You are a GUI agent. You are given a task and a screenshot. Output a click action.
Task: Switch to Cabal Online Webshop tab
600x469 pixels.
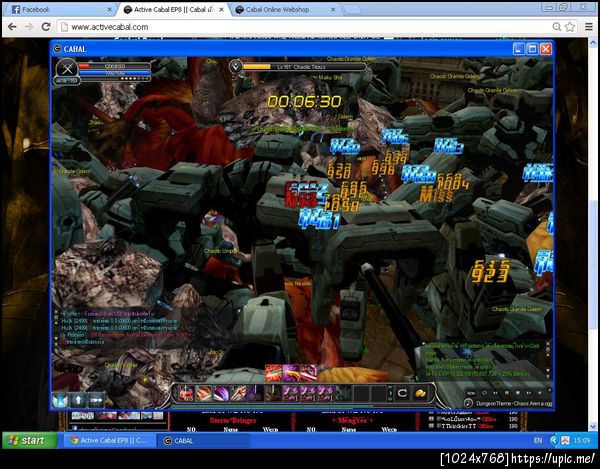tap(285, 10)
